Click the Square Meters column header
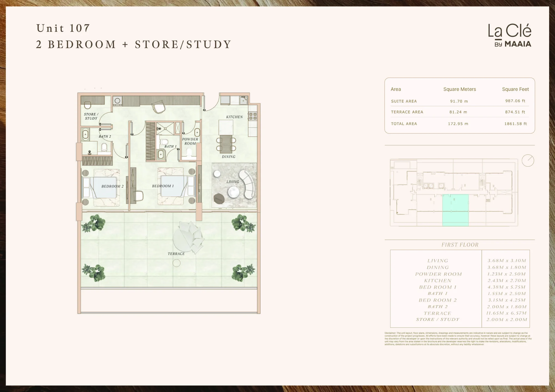This screenshot has width=555, height=392. [x=460, y=89]
